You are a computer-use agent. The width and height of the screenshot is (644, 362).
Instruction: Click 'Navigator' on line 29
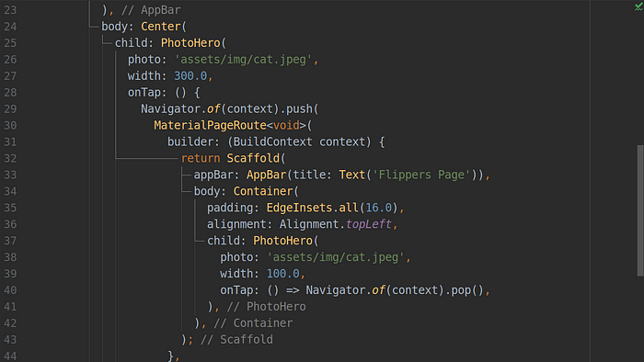coord(170,109)
